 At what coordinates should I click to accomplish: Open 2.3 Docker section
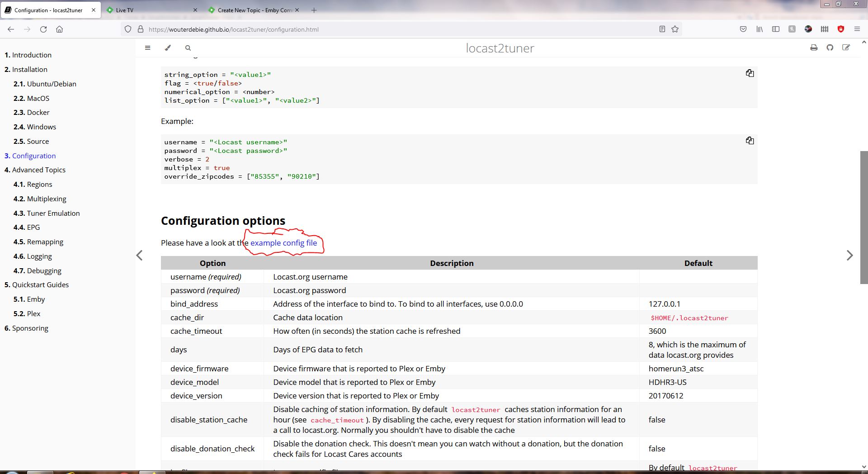tap(32, 112)
